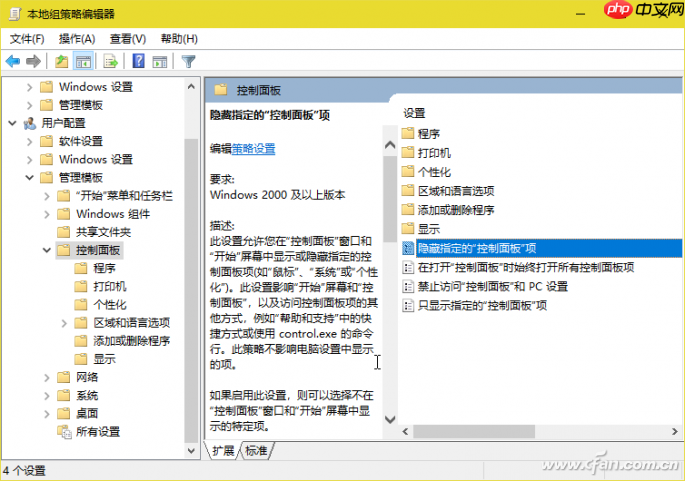Toggle the show/hide action pane icon
The width and height of the screenshot is (685, 481).
coord(159,62)
